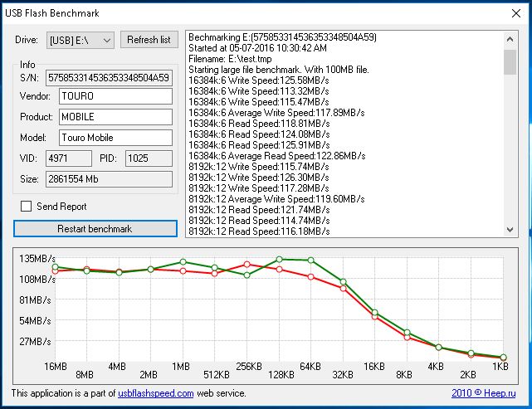This screenshot has height=409, width=532.
Task: Click the Product field showing MOBILE
Action: point(115,117)
